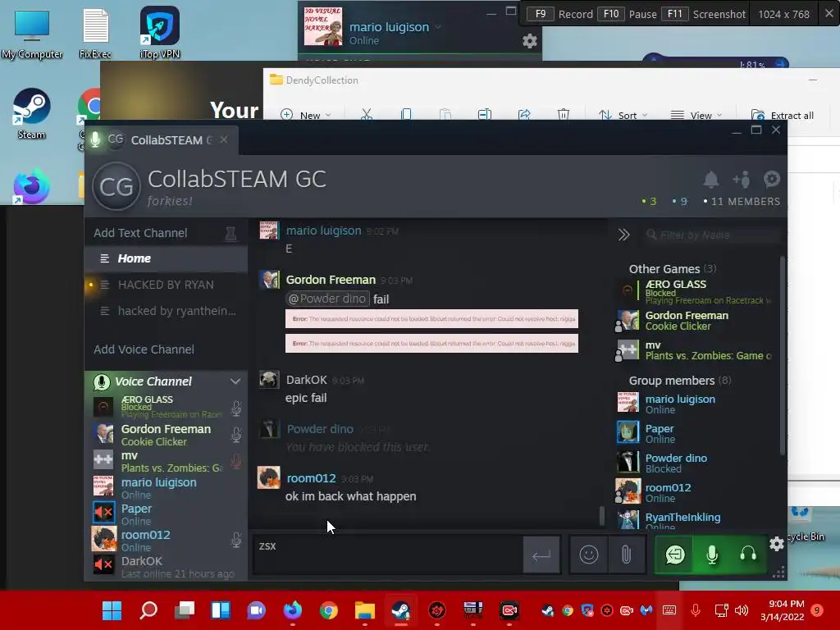Screen dimensions: 840x630
Task: Open the emoticon picker smiley button
Action: 589,555
